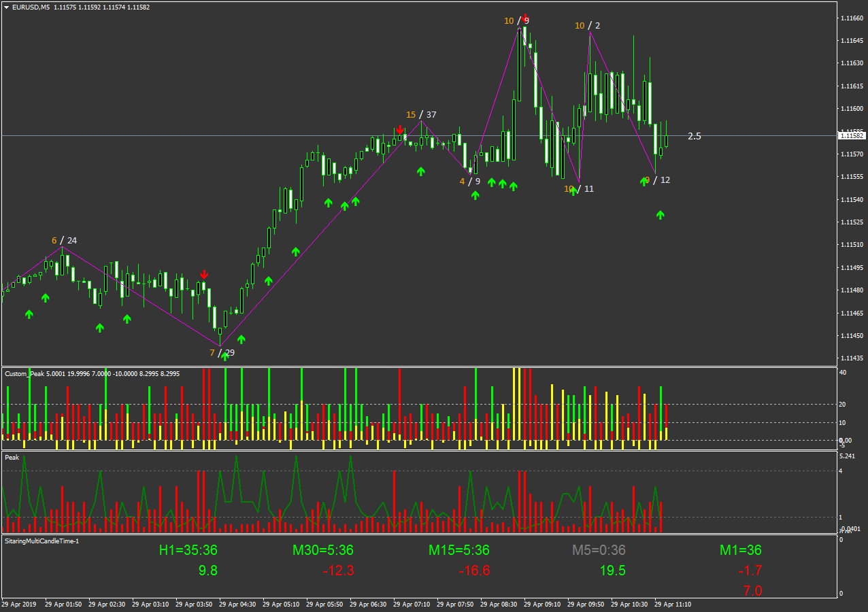Click the SitaringMultiCandleTime-1 panel title

[42, 541]
